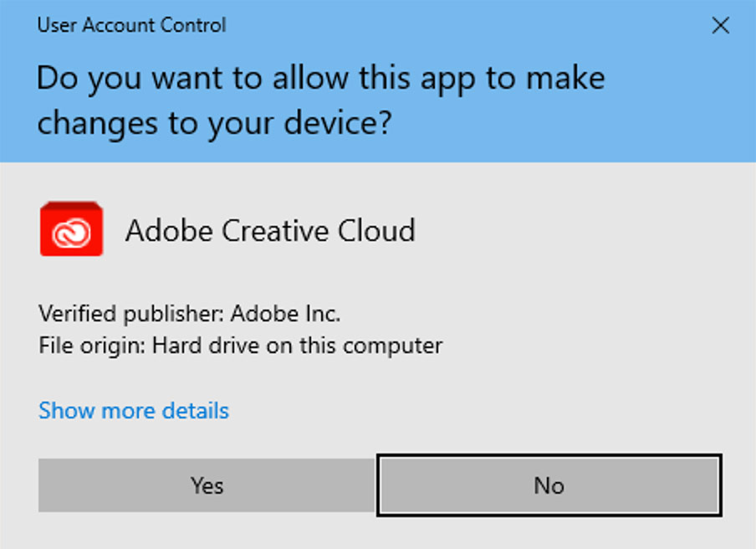Image resolution: width=756 pixels, height=549 pixels.
Task: Click the Verified publisher Adobe Inc. line
Action: (190, 314)
